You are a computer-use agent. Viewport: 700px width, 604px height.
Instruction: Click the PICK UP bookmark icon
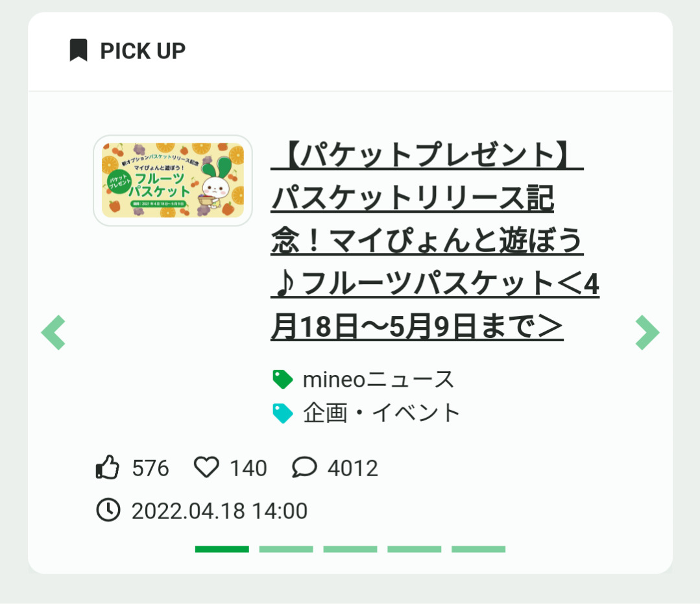click(78, 50)
